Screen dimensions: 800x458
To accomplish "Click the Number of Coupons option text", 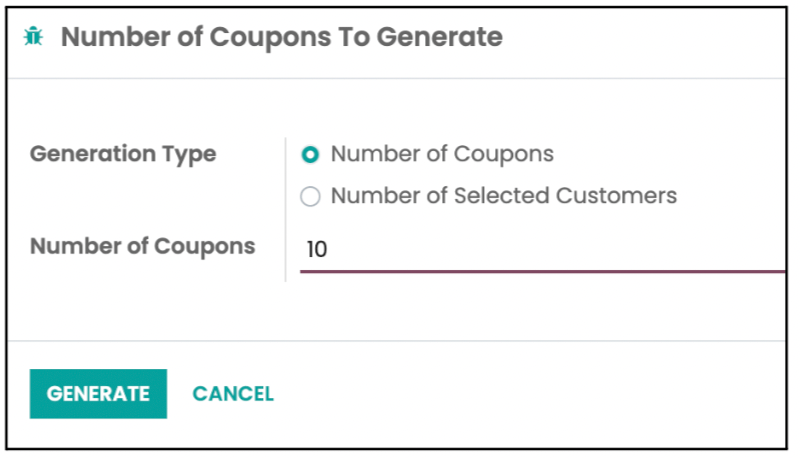I will 442,154.
